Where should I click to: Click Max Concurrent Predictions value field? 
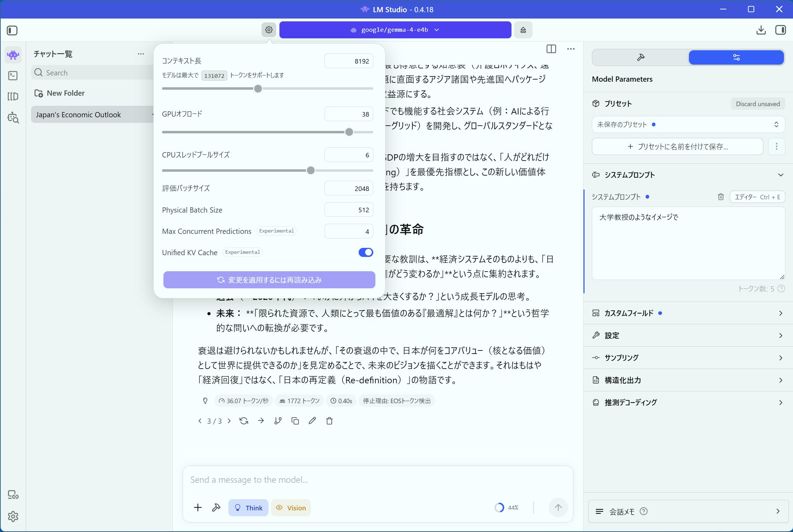[348, 231]
